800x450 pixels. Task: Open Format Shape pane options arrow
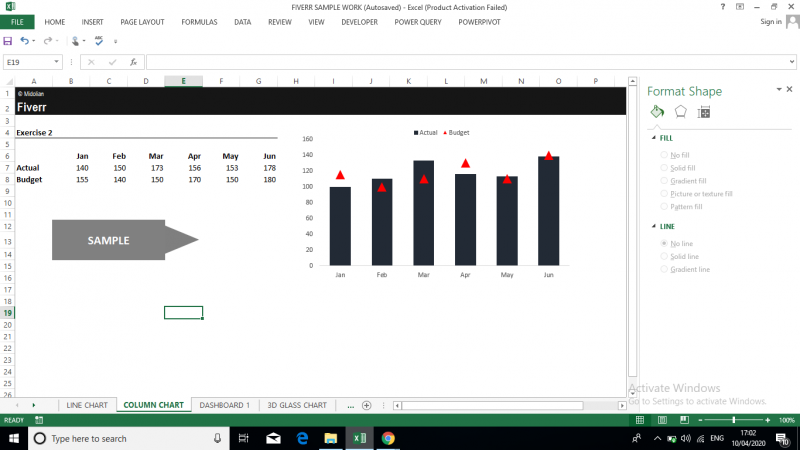click(779, 89)
